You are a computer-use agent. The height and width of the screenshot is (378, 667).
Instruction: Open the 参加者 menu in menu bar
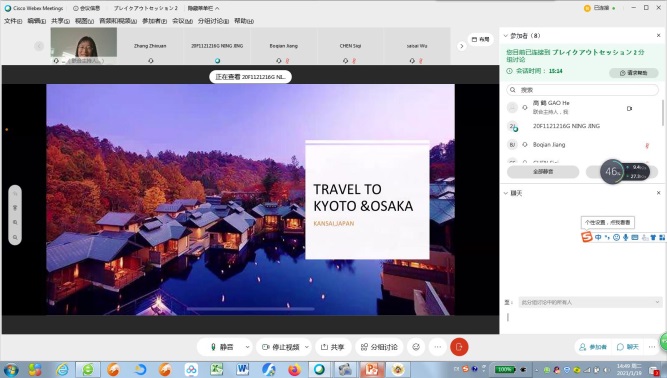154,21
